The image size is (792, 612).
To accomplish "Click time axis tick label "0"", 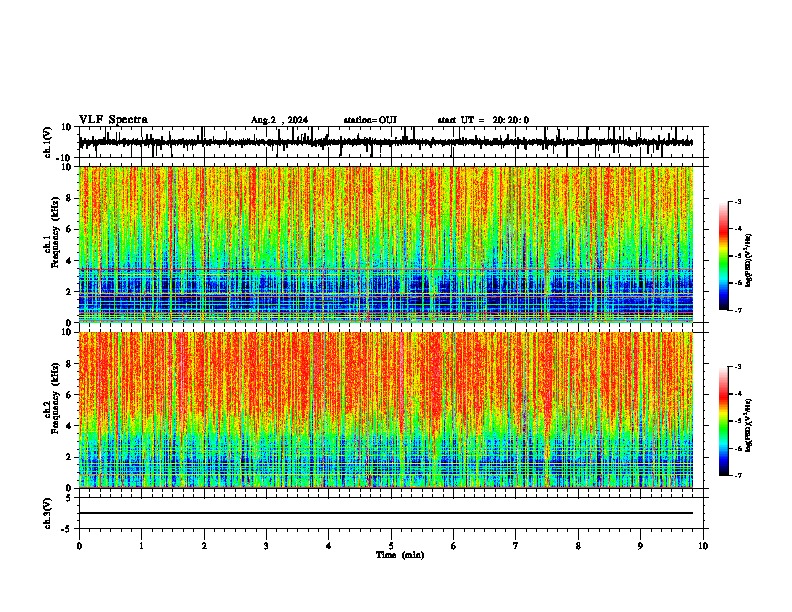I will point(79,546).
